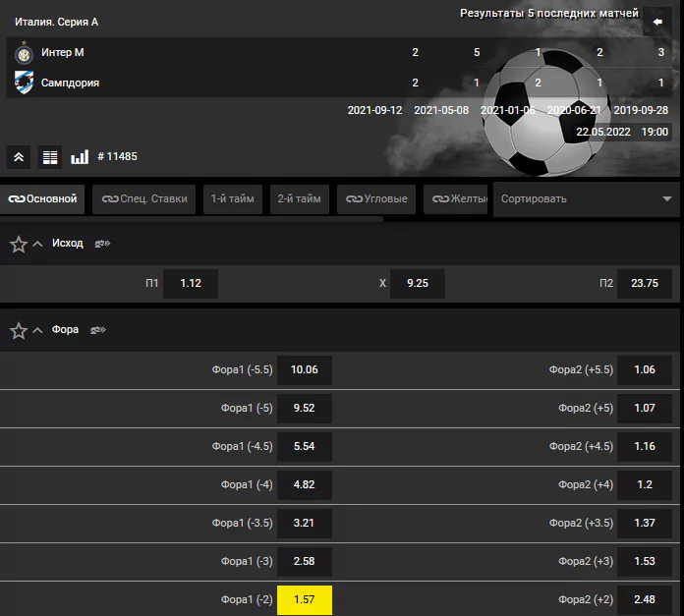Select Фора2 (+4) odds 1.2

coord(645,484)
